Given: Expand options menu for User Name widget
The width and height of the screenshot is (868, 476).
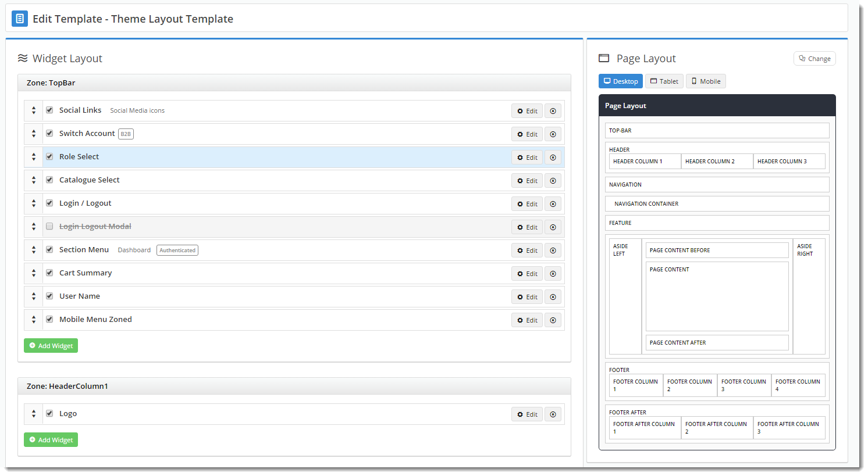Looking at the screenshot, I should (553, 297).
